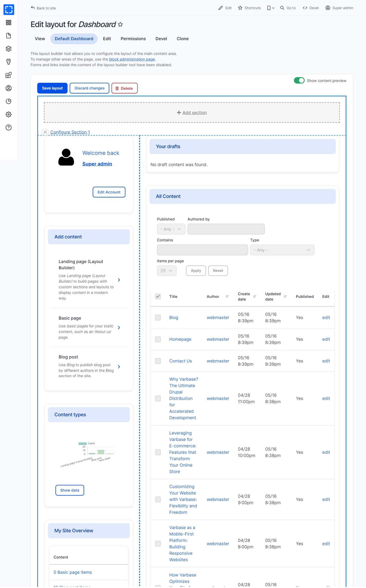Open the configuration gear icon in sidebar
Screen dimensions: 366x588
[x=9, y=114]
